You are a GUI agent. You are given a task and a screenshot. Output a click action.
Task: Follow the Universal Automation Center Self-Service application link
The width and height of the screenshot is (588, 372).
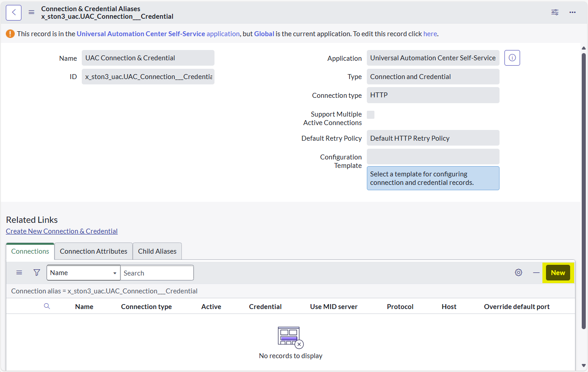click(158, 33)
